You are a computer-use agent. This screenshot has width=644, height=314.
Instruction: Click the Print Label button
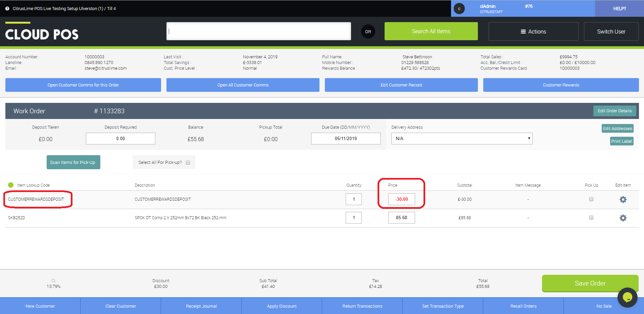621,141
